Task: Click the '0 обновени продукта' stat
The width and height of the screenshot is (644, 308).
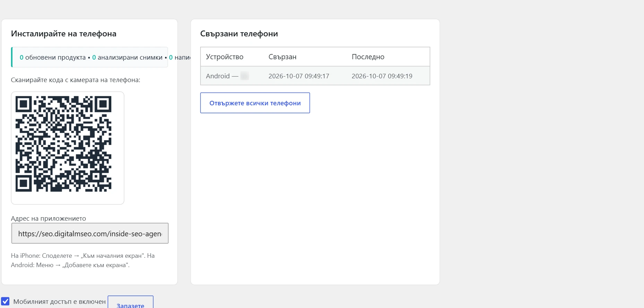Action: [x=52, y=58]
